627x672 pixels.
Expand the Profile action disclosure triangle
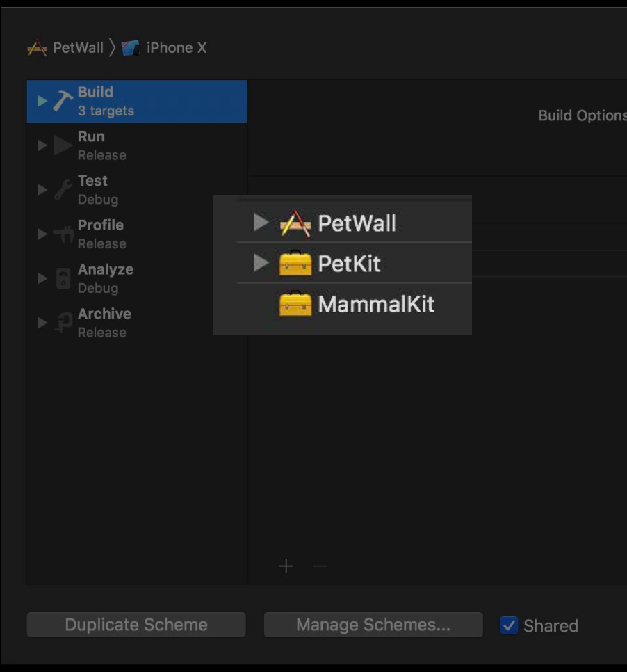[42, 234]
